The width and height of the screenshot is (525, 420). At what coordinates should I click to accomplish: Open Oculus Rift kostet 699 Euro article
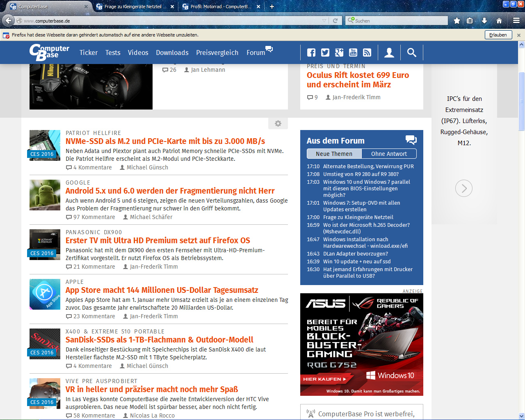click(358, 80)
